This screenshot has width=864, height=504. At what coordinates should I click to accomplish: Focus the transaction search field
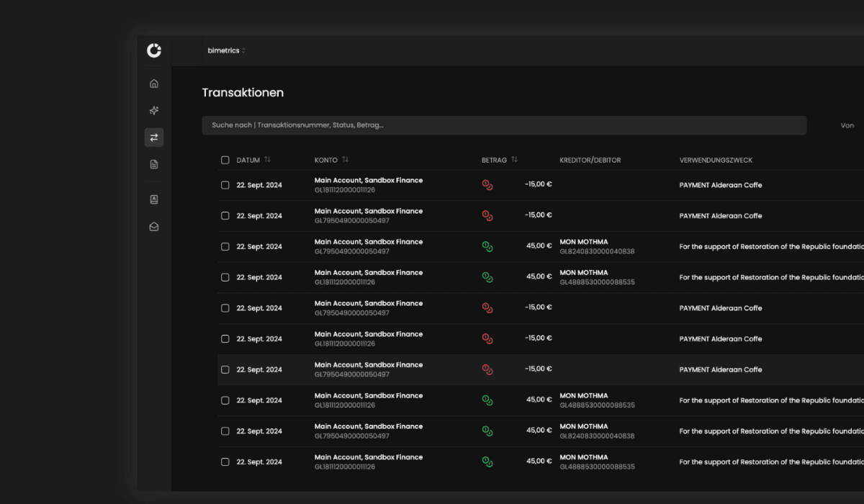[504, 125]
